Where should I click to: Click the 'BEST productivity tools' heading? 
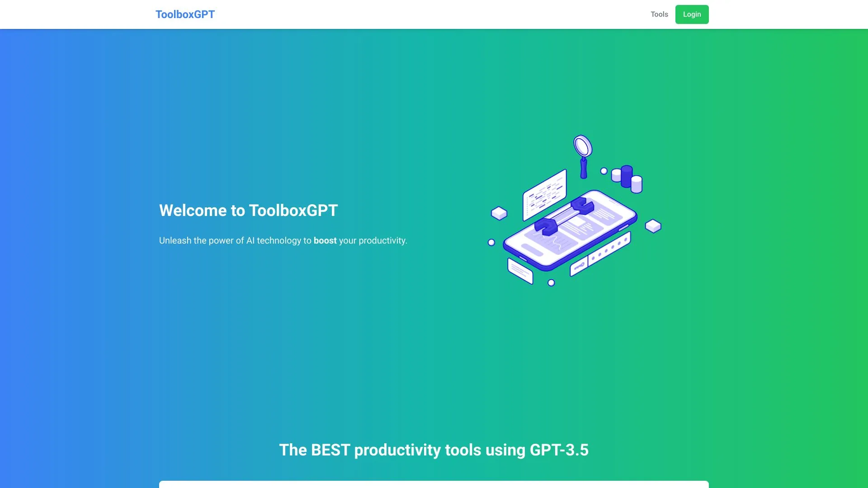click(x=434, y=450)
